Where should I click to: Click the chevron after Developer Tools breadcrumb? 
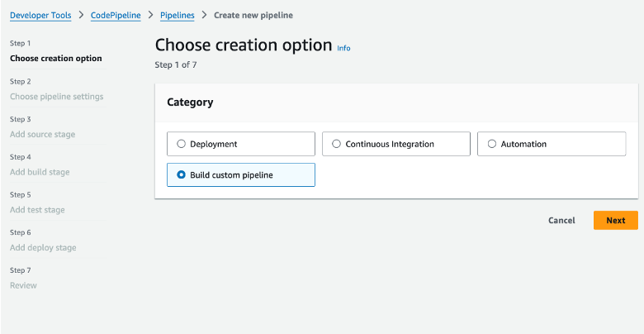pos(81,15)
